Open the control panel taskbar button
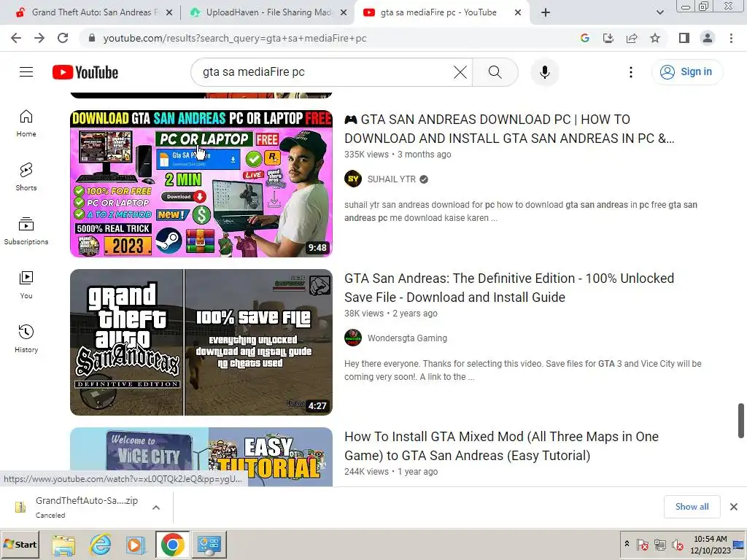This screenshot has width=747, height=560. pos(209,545)
